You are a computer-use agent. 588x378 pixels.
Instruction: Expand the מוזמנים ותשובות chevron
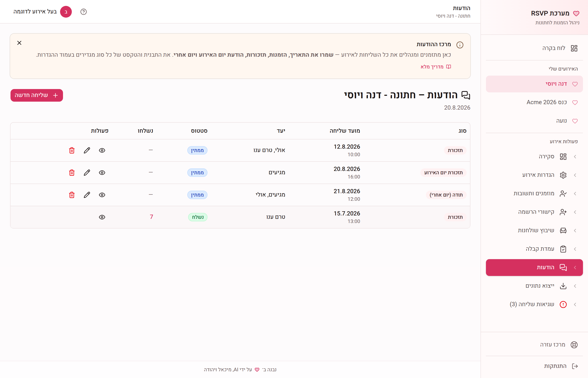[x=575, y=194]
